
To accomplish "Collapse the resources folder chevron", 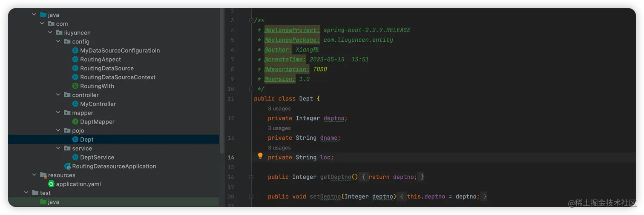I will (x=34, y=175).
